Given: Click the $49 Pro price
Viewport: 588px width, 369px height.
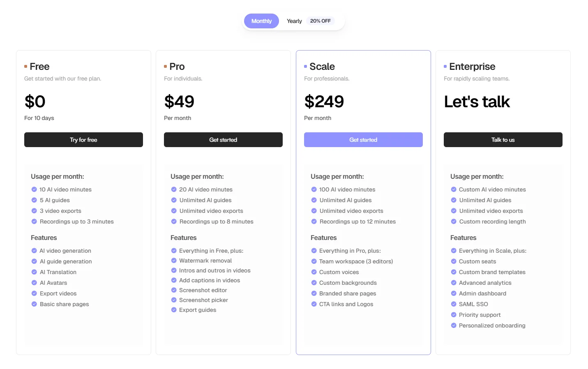Looking at the screenshot, I should click(x=179, y=101).
